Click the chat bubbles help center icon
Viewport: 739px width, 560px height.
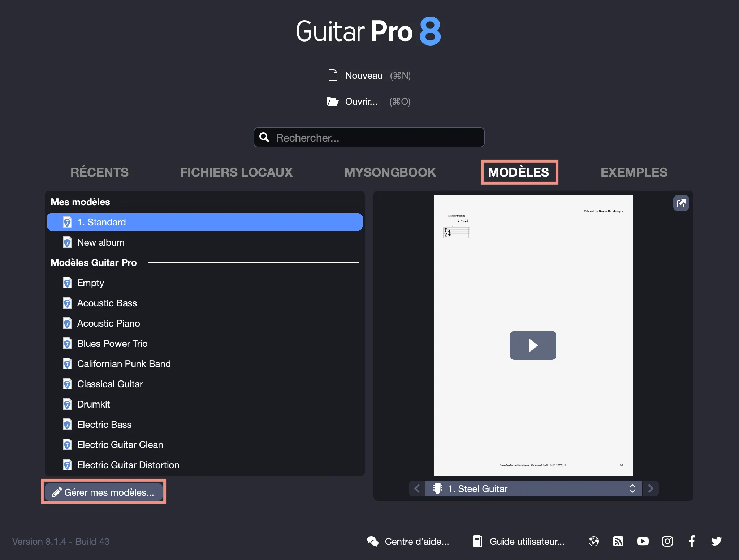point(372,541)
